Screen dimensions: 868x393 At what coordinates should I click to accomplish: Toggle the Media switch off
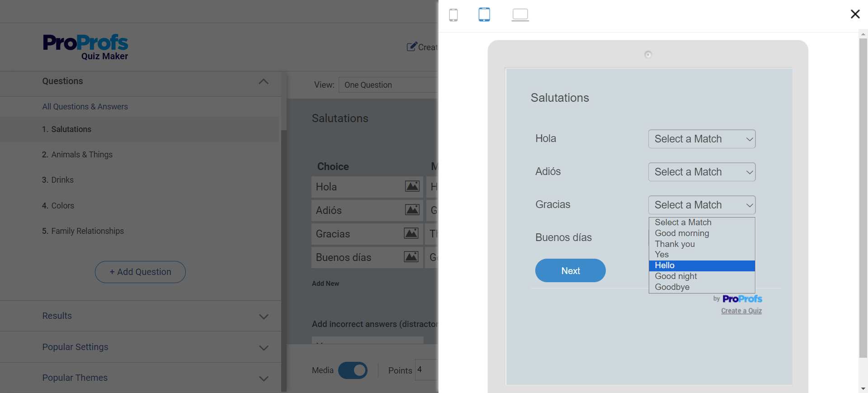[353, 370]
